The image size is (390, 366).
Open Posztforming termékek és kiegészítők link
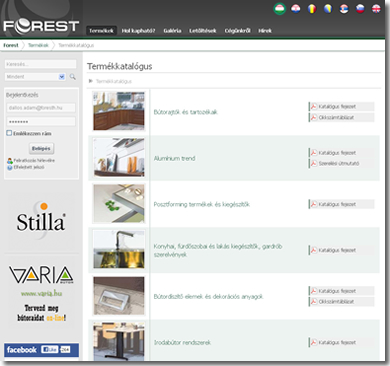click(202, 204)
